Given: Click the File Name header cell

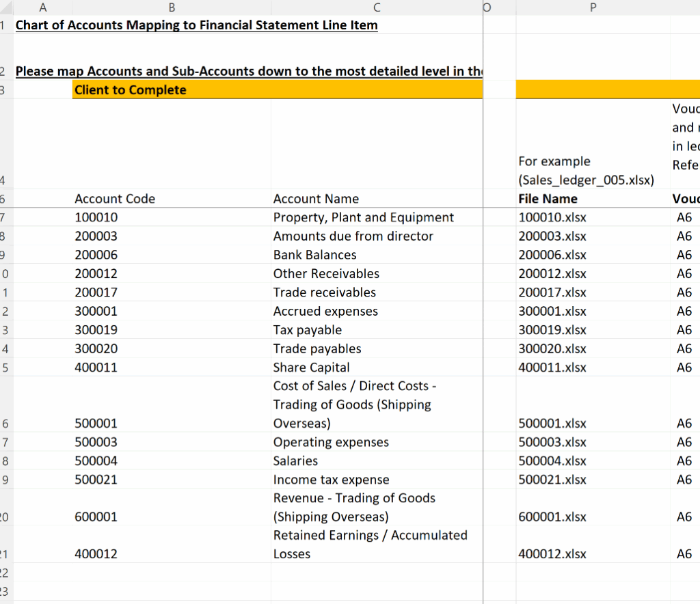Looking at the screenshot, I should coord(547,199).
